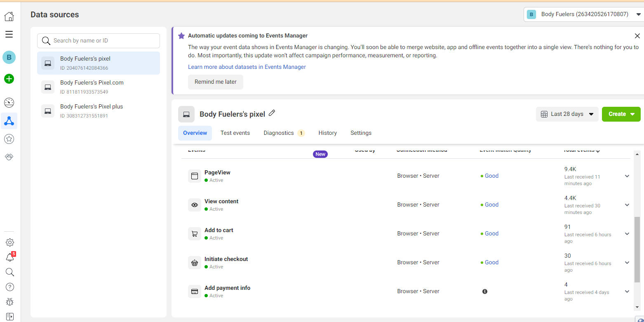Click the pencil to rename Body Fuelers's pixel
Image resolution: width=644 pixels, height=322 pixels.
coord(272,113)
